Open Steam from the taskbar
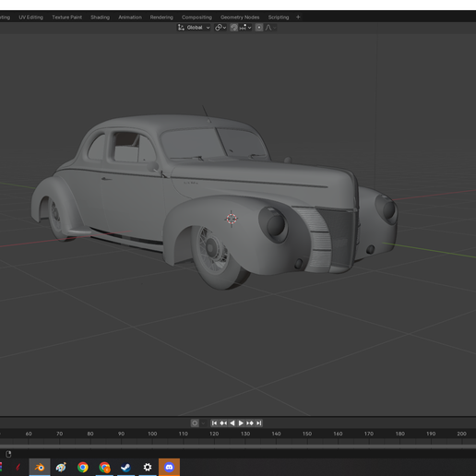Screen dimensions: 476x476 pos(125,467)
